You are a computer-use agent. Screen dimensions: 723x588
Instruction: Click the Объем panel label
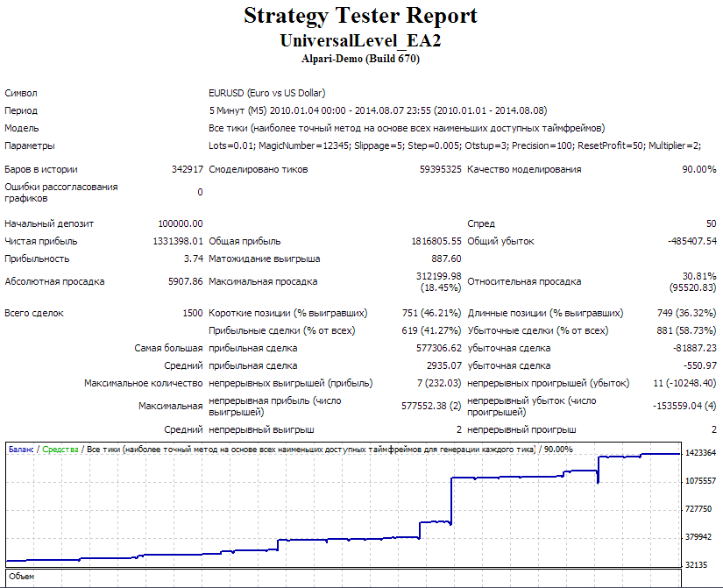(21, 577)
